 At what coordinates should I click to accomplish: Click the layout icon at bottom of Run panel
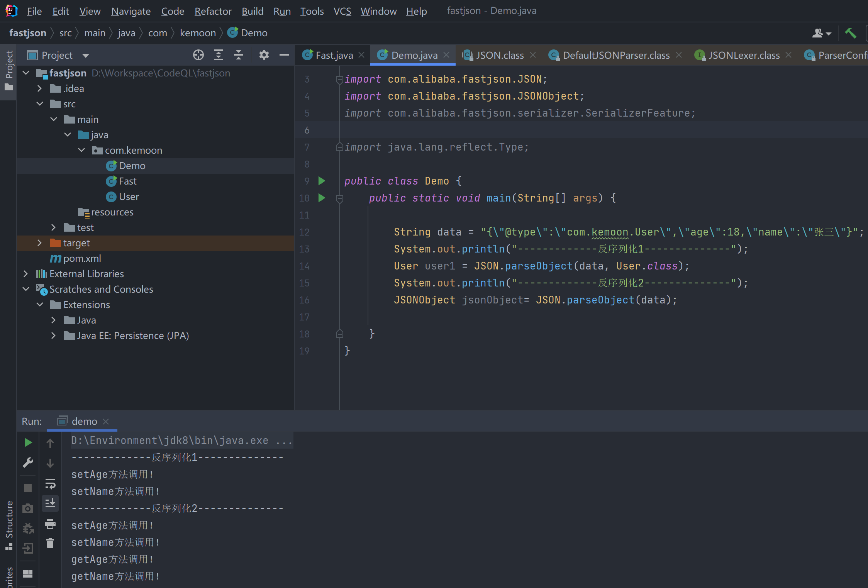click(x=28, y=574)
